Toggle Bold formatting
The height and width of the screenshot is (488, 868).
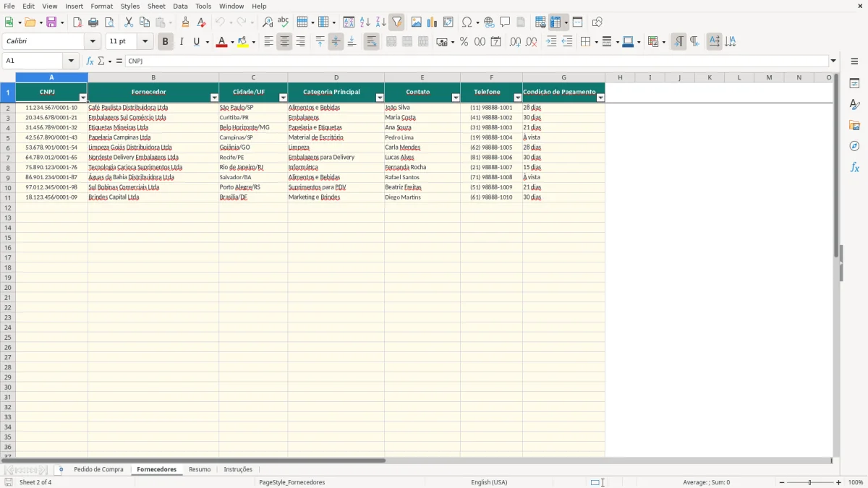[x=165, y=42]
